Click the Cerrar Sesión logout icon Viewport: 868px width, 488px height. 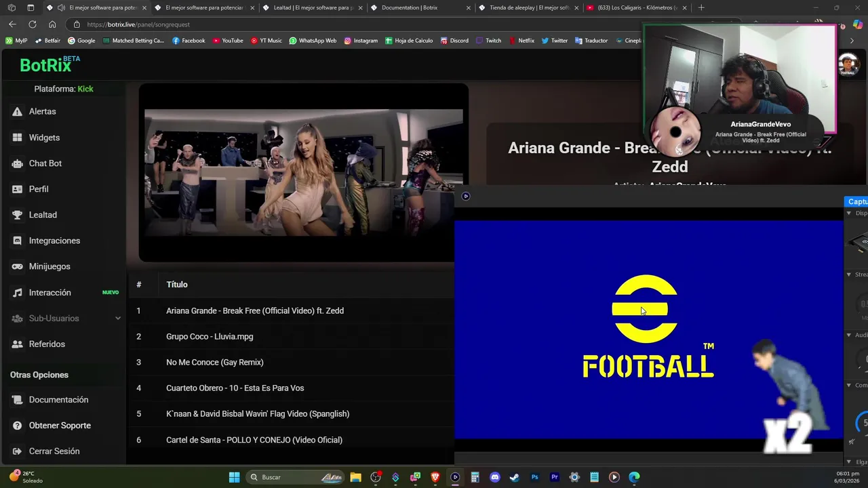coord(17,451)
